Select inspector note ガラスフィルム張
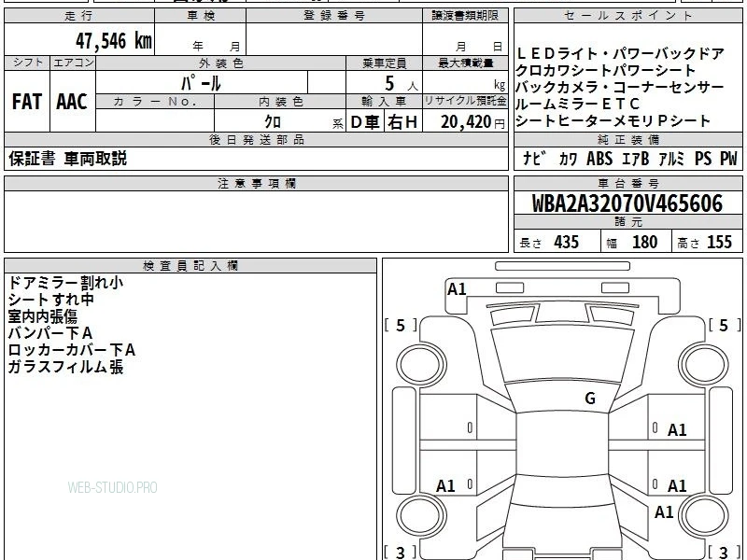The width and height of the screenshot is (747, 560). tap(65, 367)
